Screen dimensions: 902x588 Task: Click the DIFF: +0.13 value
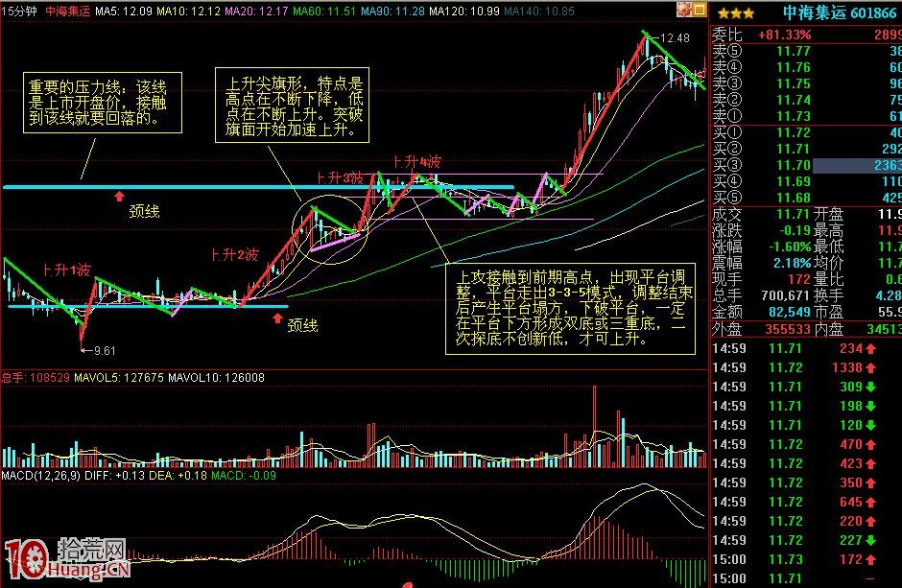point(114,476)
